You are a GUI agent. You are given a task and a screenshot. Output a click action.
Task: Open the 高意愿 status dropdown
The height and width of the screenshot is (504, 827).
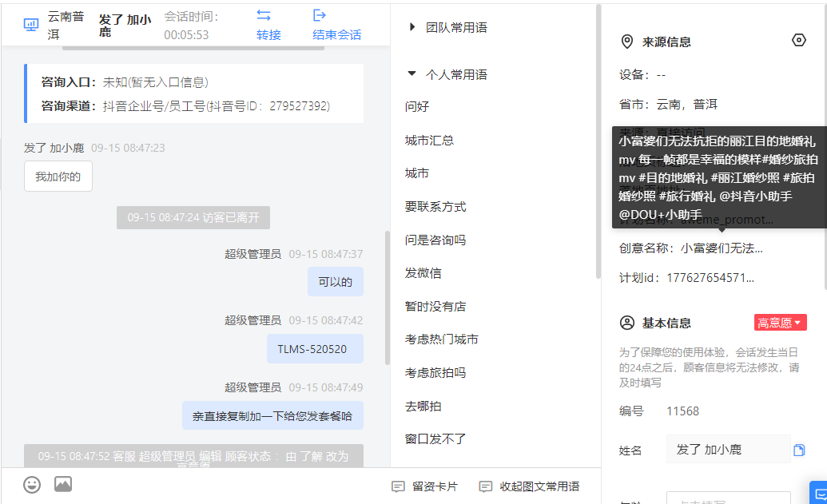click(x=780, y=323)
